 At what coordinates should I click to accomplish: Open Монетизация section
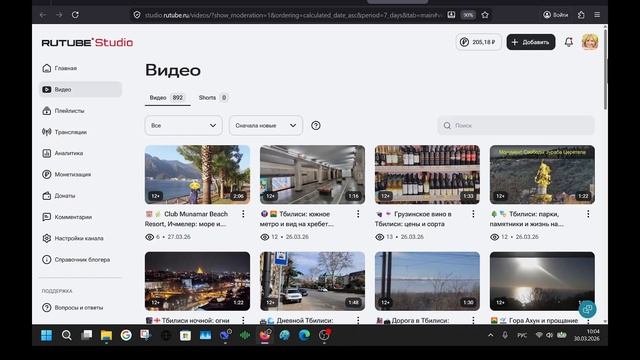pos(72,174)
